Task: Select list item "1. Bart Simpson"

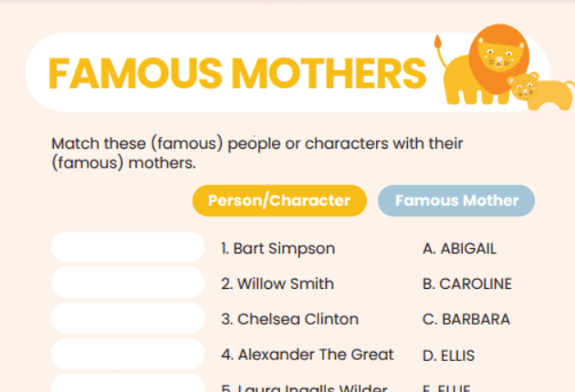Action: coord(278,248)
